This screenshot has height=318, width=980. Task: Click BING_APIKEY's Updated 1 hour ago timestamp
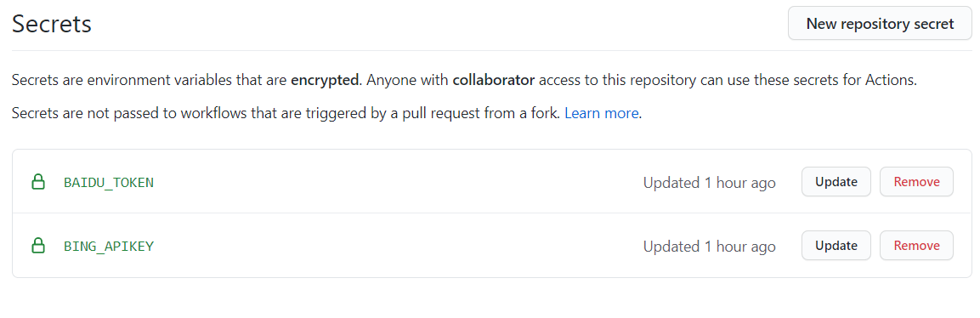click(x=710, y=247)
